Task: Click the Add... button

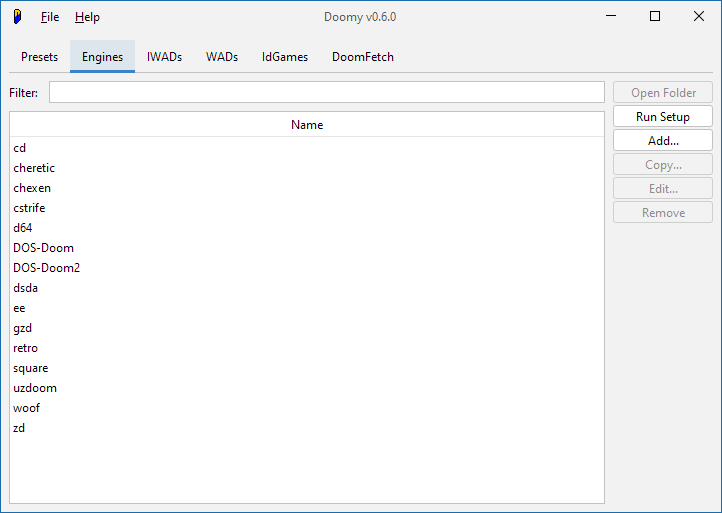Action: click(x=663, y=141)
